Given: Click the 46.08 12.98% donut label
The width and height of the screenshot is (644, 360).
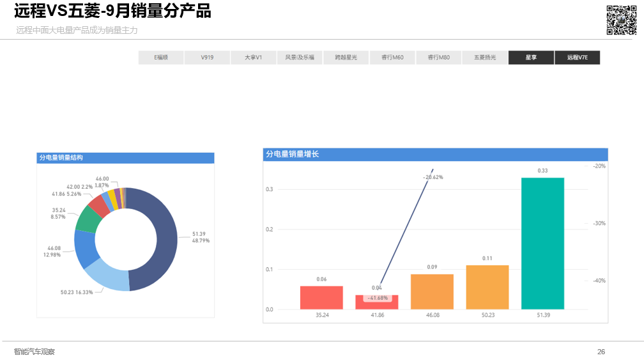Looking at the screenshot, I should pyautogui.click(x=52, y=251).
